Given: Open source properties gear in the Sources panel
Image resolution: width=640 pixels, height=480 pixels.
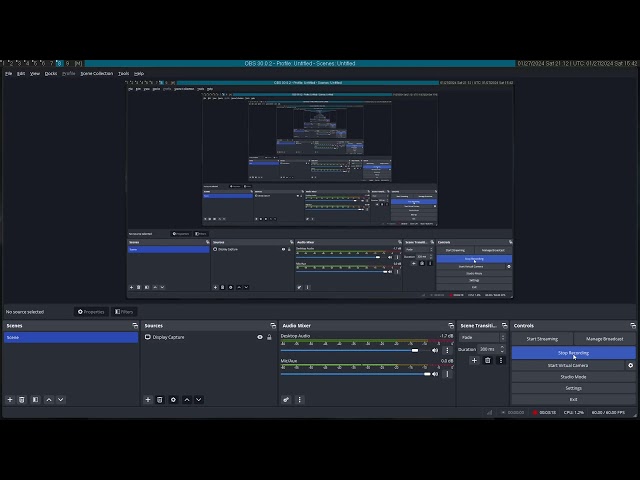Looking at the screenshot, I should coord(173,400).
